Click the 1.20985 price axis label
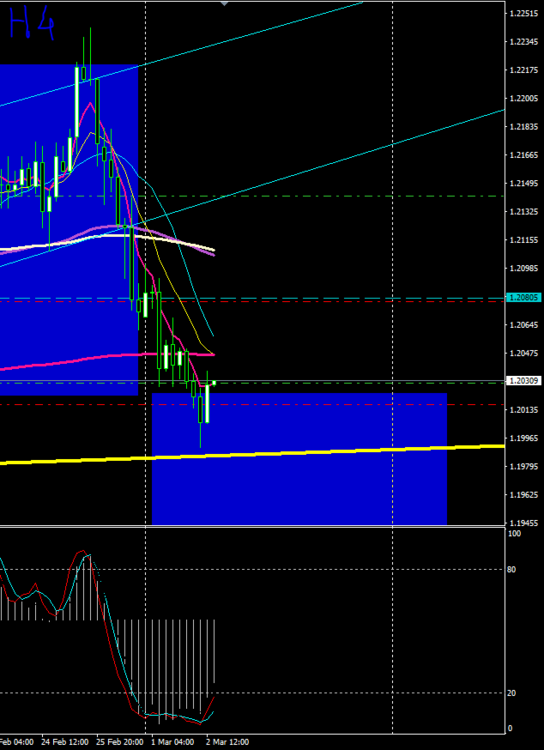The width and height of the screenshot is (544, 750). click(x=524, y=268)
